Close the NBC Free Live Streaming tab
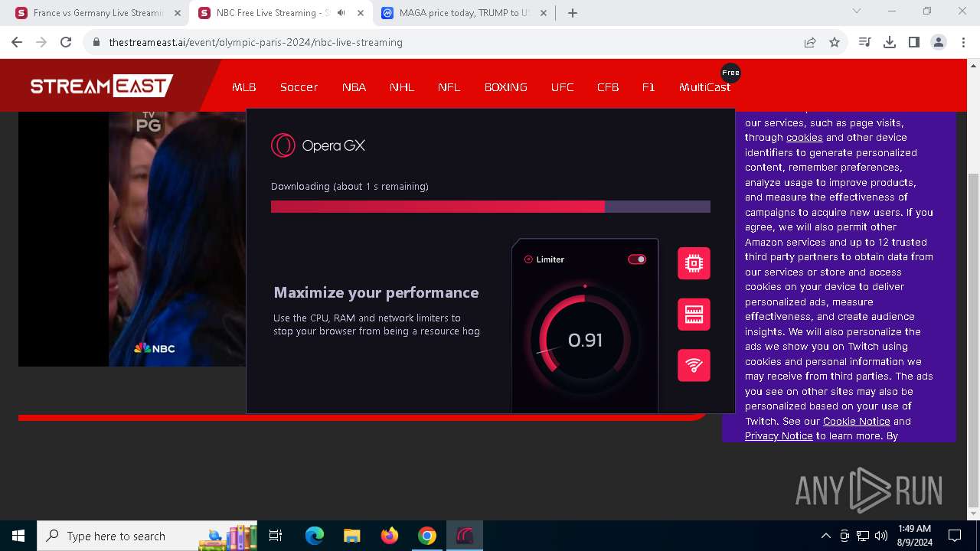The image size is (980, 551). (x=361, y=13)
